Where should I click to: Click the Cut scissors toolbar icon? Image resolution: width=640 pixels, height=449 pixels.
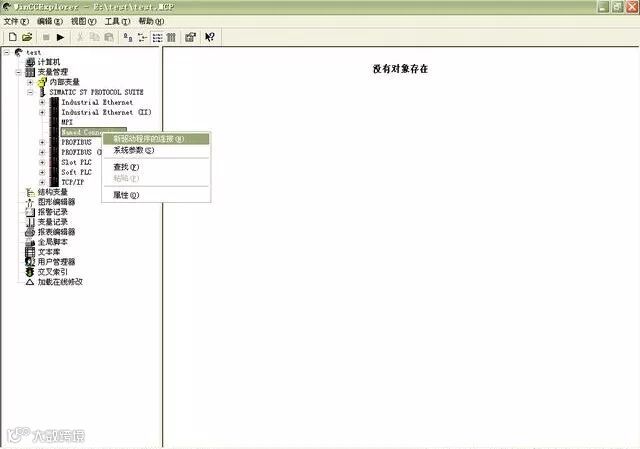(x=80, y=38)
